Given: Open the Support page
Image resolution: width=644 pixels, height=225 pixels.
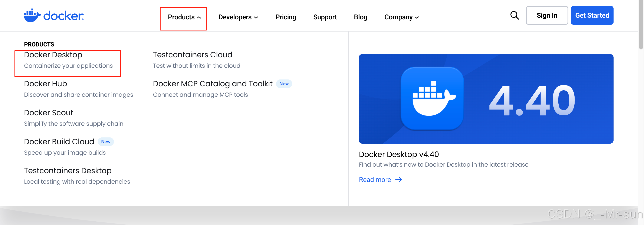Looking at the screenshot, I should tap(325, 17).
